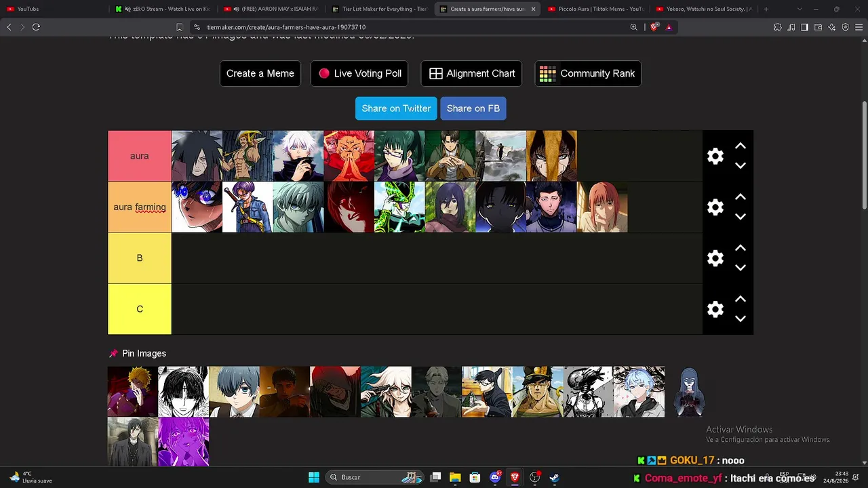Image resolution: width=868 pixels, height=488 pixels.
Task: Open settings gear for the C tier
Action: pos(715,309)
